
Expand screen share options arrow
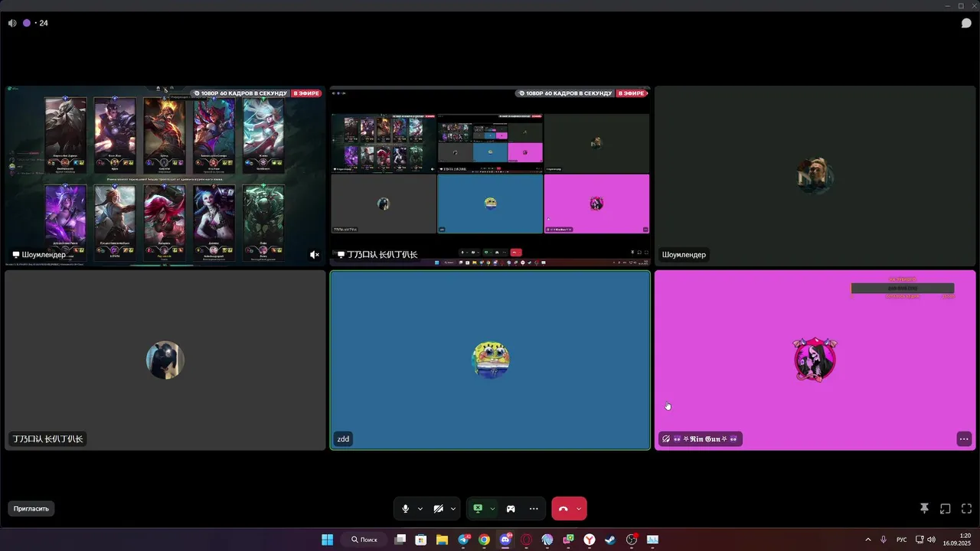[x=492, y=509]
